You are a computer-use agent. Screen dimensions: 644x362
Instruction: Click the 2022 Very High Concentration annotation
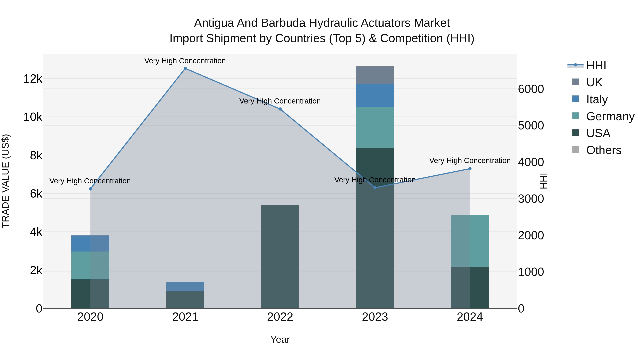pos(280,101)
